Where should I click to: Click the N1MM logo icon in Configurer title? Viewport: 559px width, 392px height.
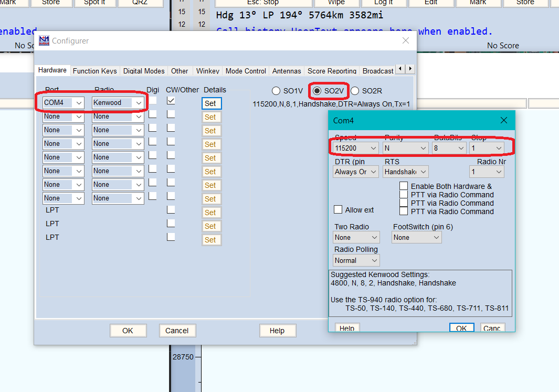pyautogui.click(x=44, y=40)
